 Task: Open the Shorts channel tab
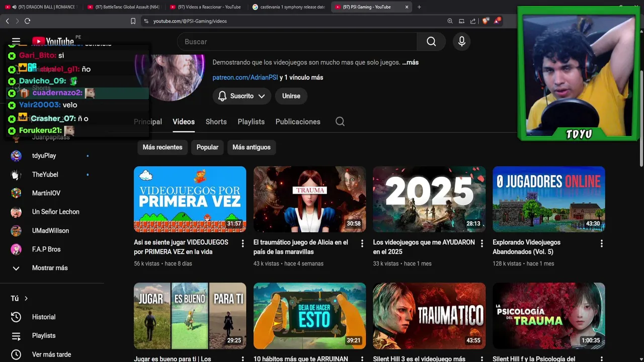216,122
